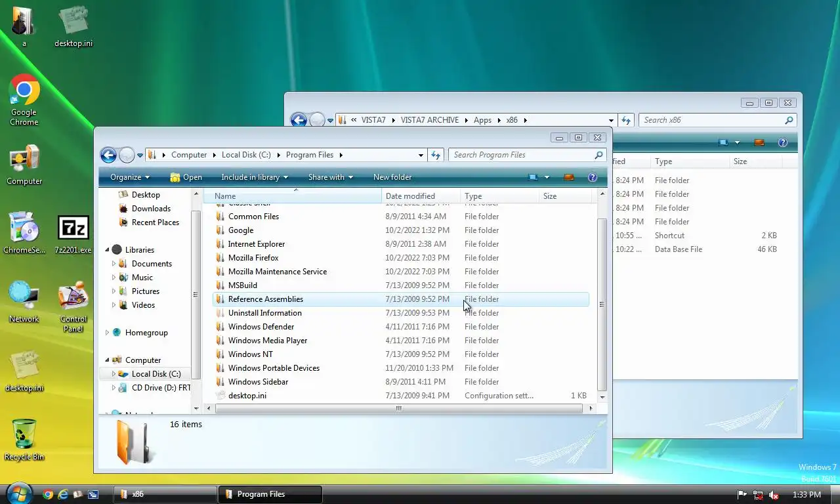Click the Computer breadcrumb segment

(x=189, y=155)
